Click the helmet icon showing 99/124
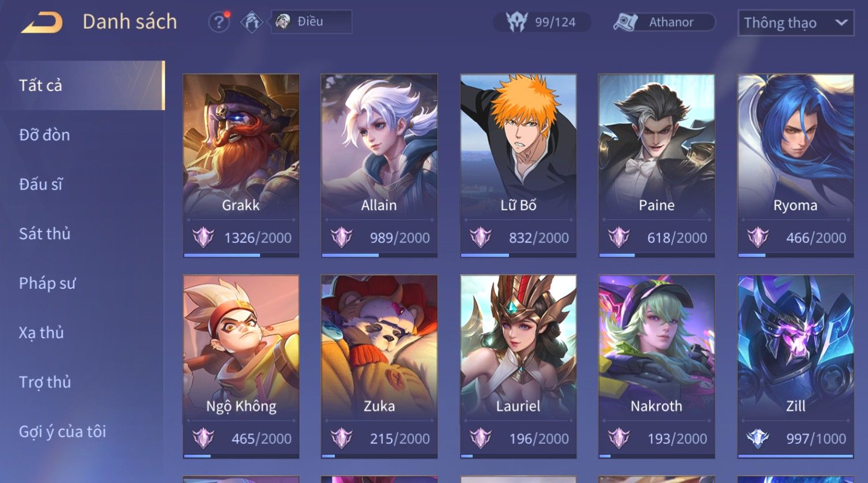 (x=517, y=22)
